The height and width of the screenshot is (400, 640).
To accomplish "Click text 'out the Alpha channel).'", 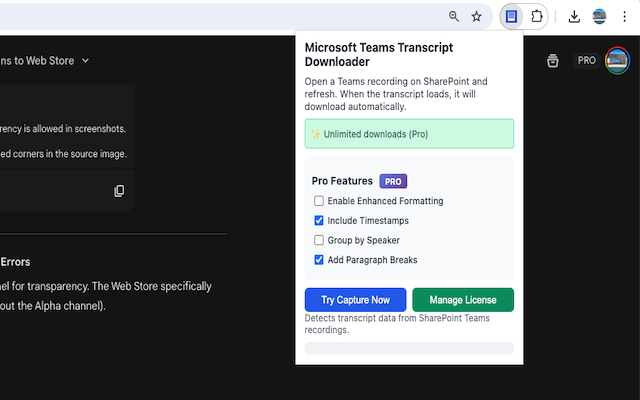I will [53, 306].
